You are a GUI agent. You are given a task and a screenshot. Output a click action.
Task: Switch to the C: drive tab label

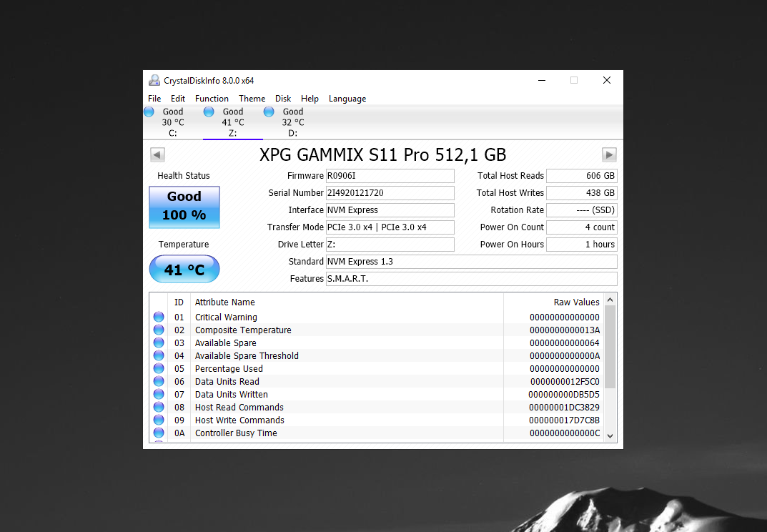coord(173,133)
